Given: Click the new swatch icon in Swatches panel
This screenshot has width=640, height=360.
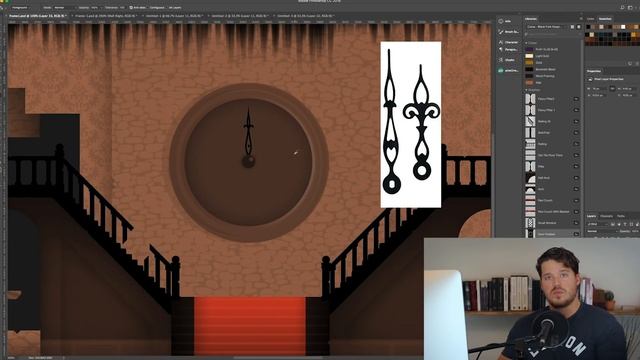Looking at the screenshot, I should tap(630, 64).
